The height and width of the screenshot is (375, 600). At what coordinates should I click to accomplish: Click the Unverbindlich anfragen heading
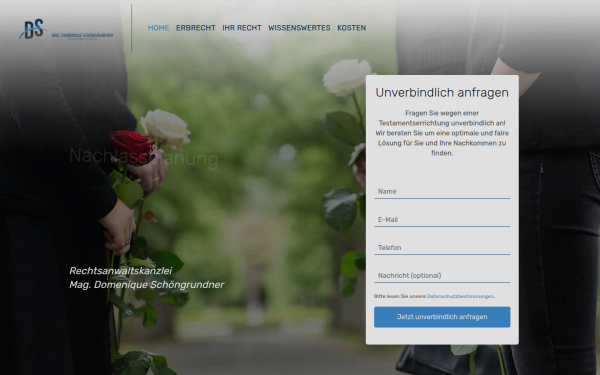442,93
